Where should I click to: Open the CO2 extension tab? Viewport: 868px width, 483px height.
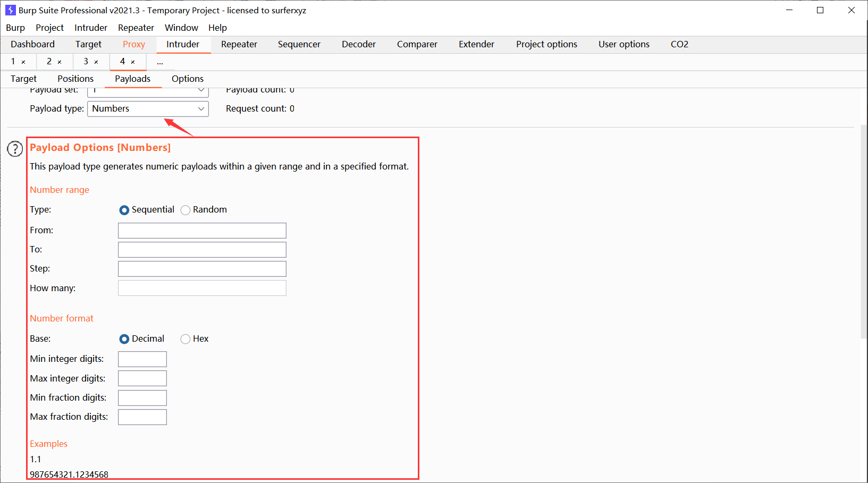pos(679,45)
